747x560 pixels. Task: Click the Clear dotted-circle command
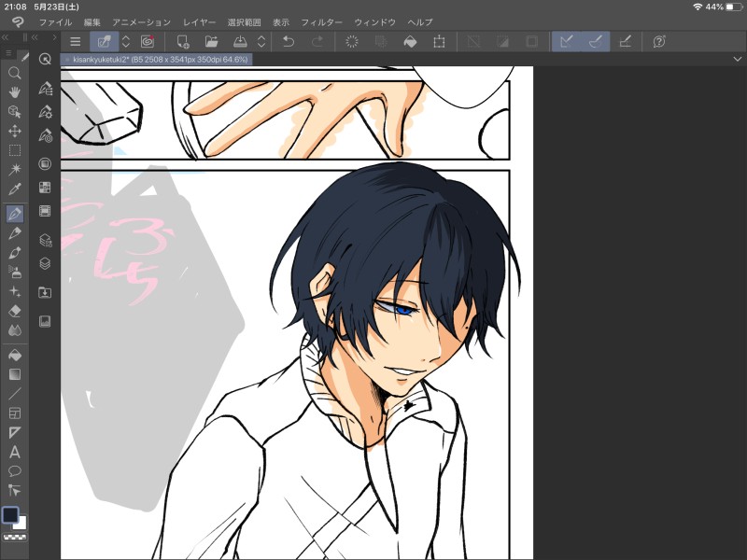[352, 42]
